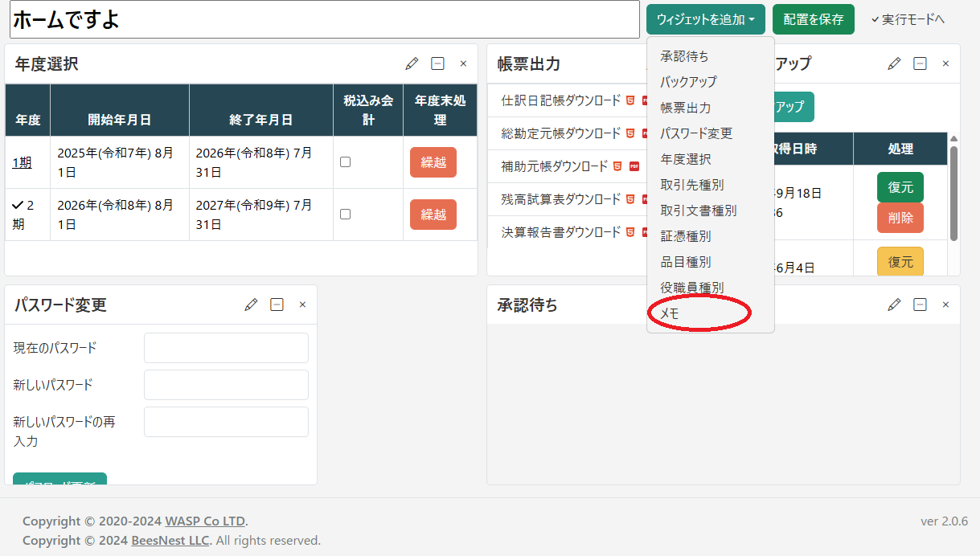Toggle 税込み会計 checkbox for 1期 row

345,161
